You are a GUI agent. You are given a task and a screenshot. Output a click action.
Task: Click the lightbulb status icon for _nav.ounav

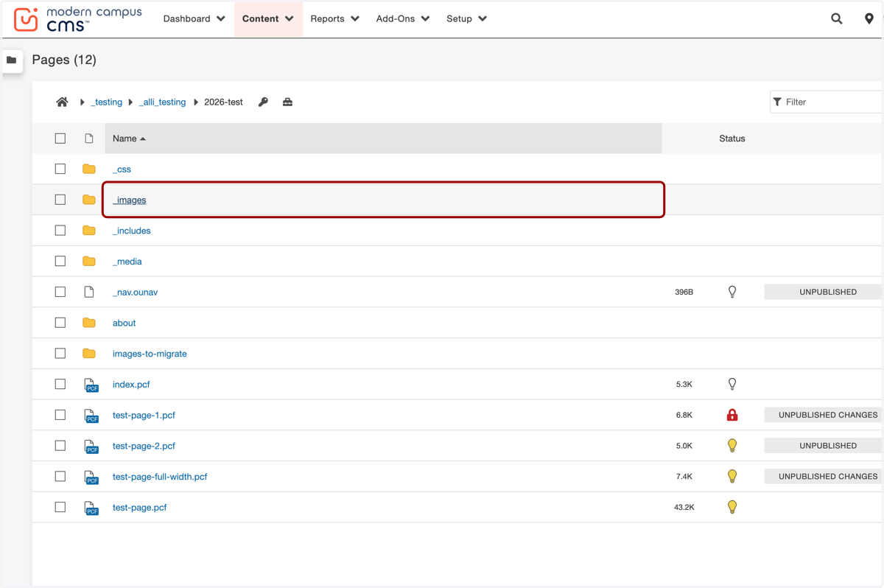[732, 292]
